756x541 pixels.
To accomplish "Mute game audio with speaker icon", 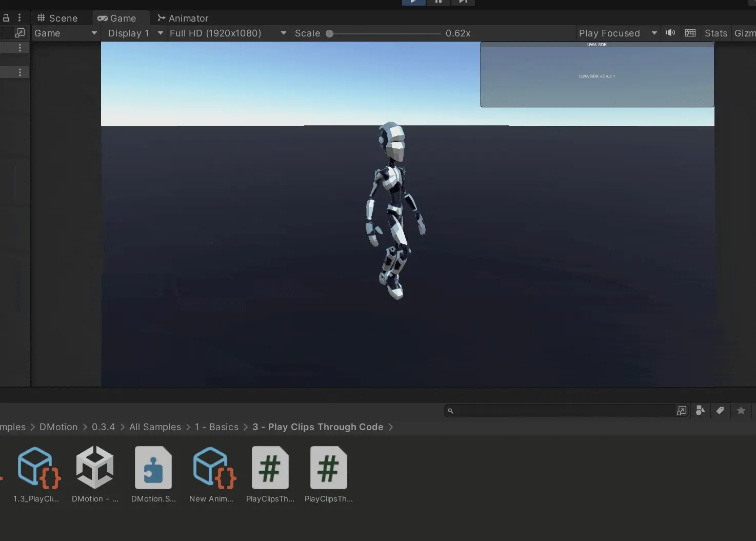I will click(670, 33).
